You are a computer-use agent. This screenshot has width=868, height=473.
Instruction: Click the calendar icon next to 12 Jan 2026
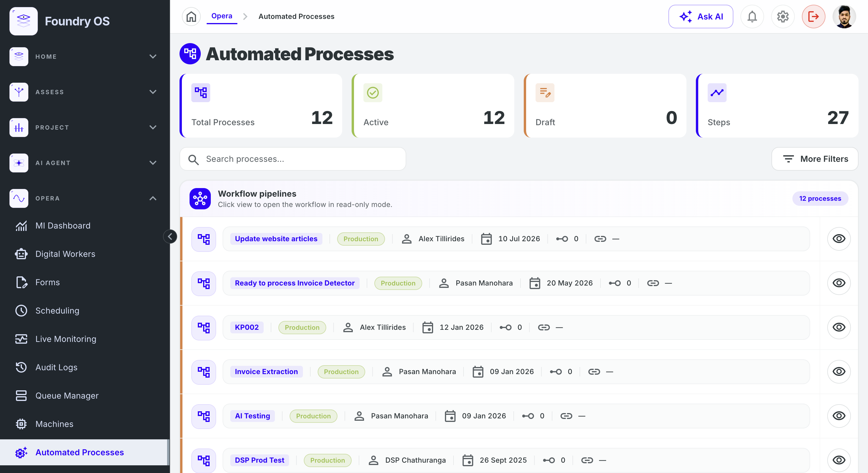pyautogui.click(x=428, y=327)
